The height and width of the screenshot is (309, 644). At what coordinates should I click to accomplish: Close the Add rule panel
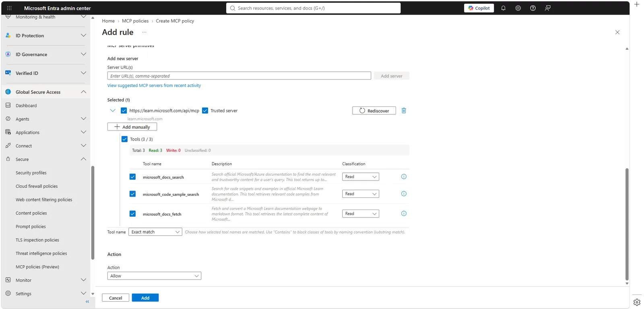[617, 32]
